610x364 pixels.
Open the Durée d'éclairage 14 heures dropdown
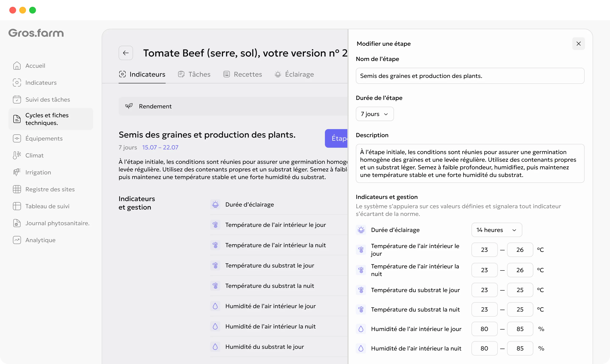point(497,230)
